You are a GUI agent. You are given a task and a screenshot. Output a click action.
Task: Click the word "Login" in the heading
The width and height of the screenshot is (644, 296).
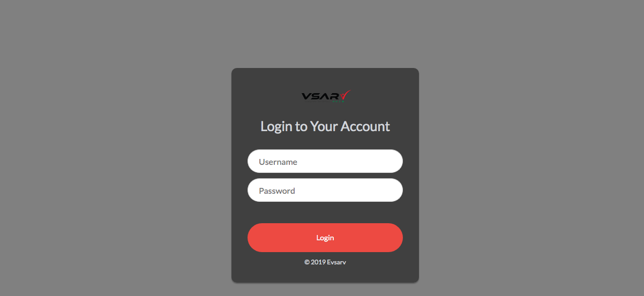click(276, 127)
